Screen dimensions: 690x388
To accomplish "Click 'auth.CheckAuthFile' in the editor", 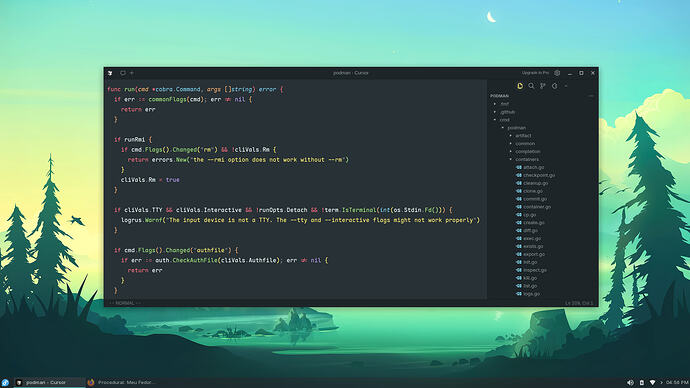I will point(186,260).
